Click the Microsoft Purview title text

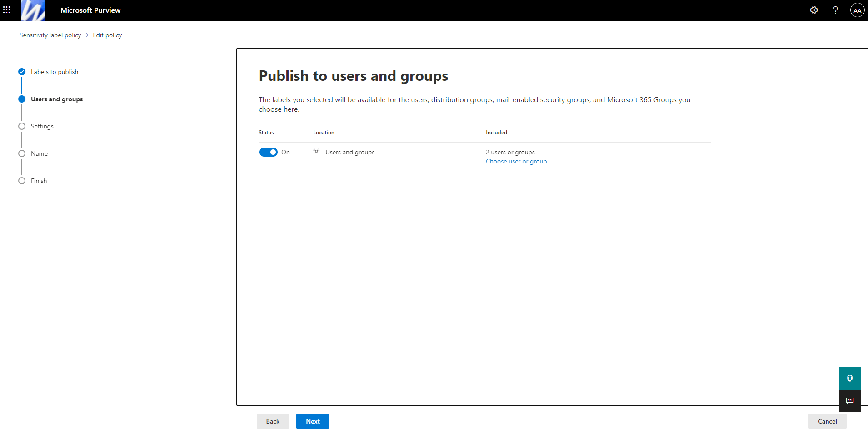pos(90,10)
